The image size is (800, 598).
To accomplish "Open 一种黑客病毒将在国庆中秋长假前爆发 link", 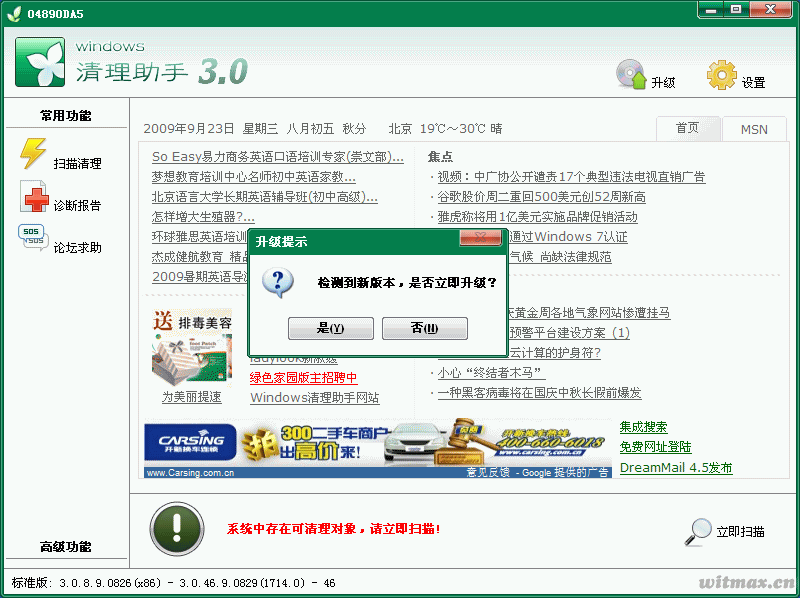I will [539, 393].
